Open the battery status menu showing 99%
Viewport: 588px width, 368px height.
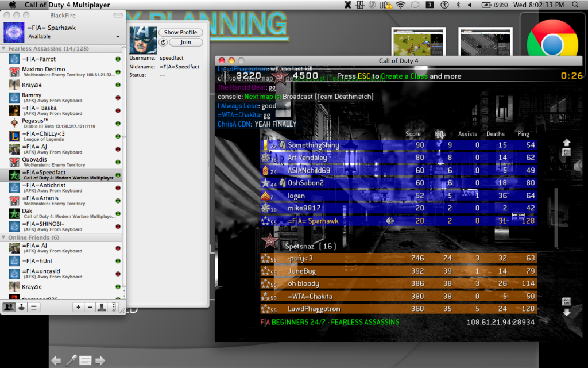click(494, 5)
